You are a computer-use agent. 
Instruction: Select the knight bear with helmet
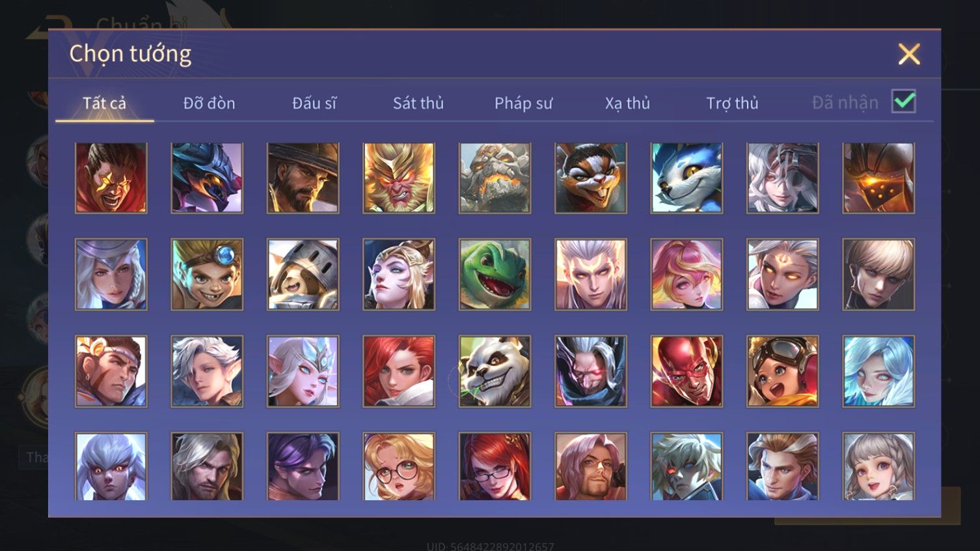pyautogui.click(x=303, y=274)
